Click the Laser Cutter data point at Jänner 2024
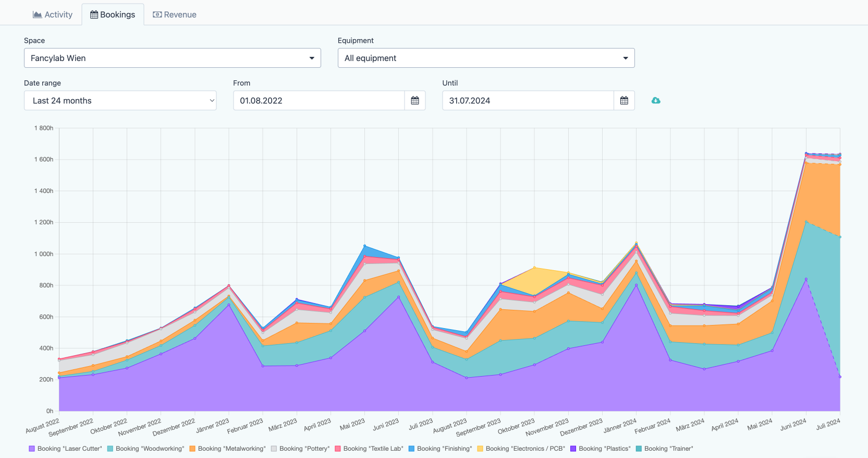Screen dimensions: 868x458 click(636, 285)
